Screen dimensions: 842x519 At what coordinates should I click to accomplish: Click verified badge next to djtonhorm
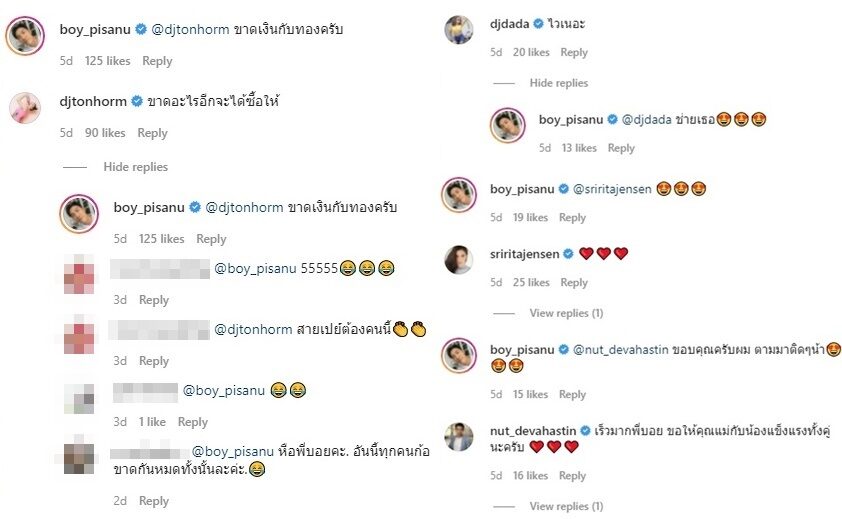point(137,101)
